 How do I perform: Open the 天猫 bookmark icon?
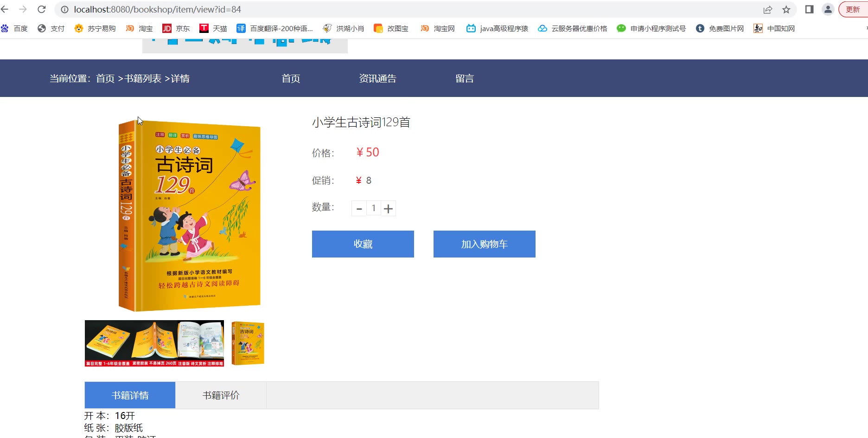coord(204,28)
